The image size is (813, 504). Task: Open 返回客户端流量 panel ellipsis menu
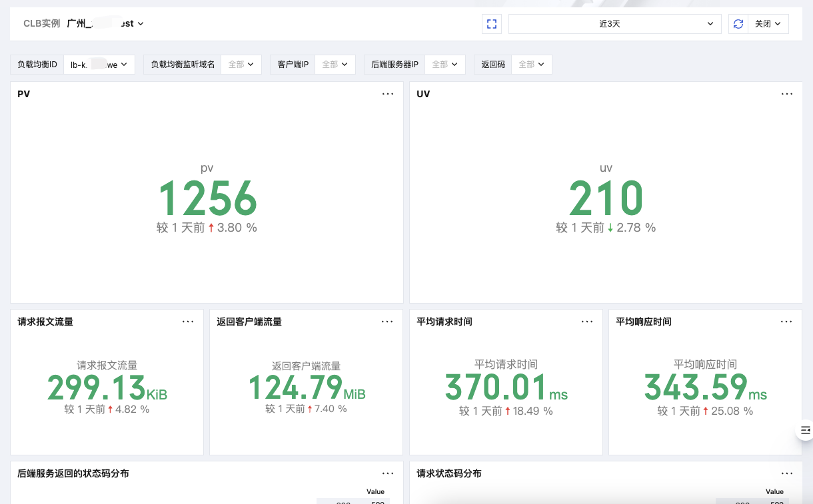[387, 322]
